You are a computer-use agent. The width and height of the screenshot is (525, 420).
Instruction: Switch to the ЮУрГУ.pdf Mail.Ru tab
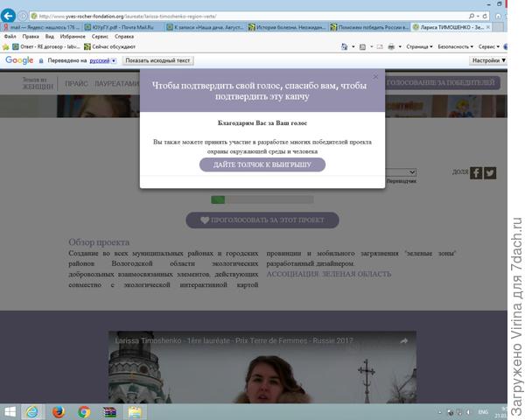pyautogui.click(x=123, y=27)
